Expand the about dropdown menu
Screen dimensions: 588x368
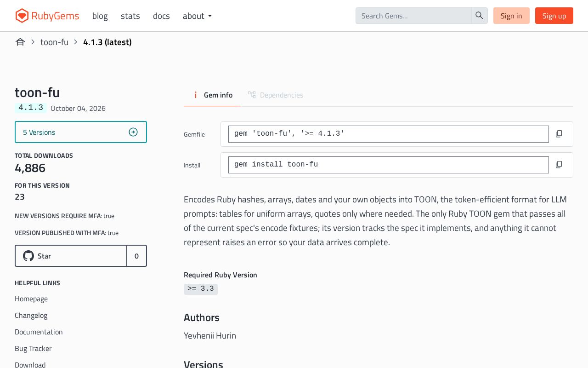pos(197,16)
